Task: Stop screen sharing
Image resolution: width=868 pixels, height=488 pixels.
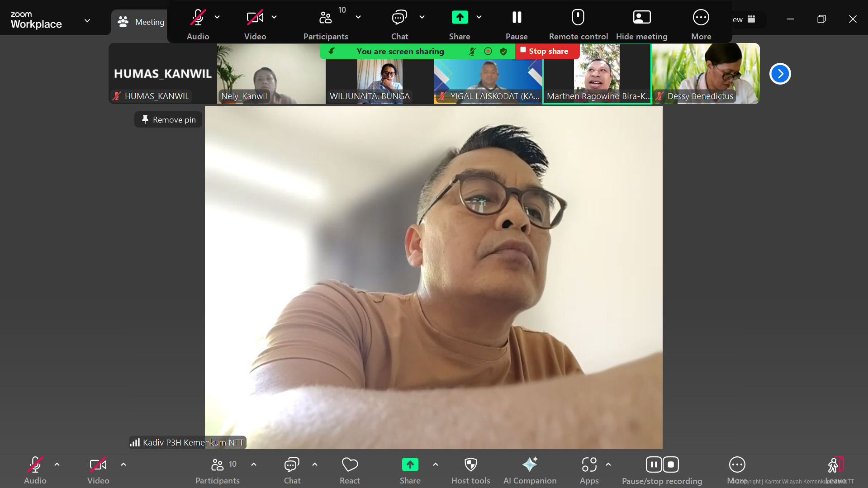Action: pos(547,51)
